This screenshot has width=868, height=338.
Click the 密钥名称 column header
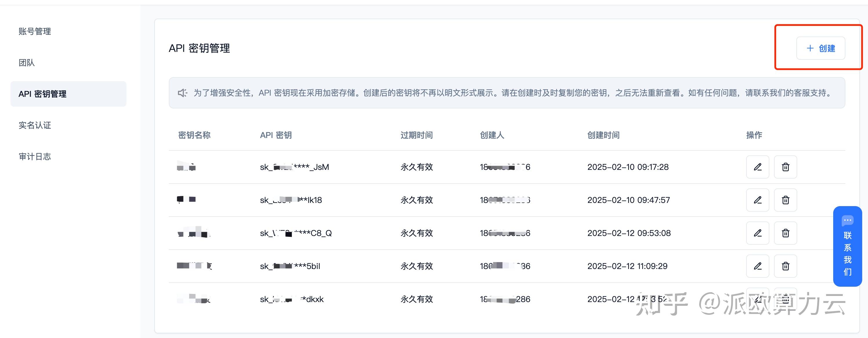coord(194,135)
